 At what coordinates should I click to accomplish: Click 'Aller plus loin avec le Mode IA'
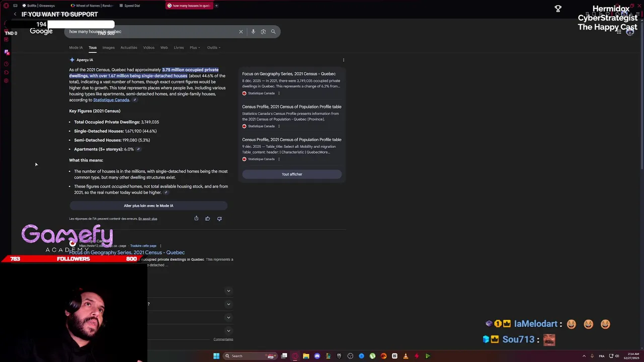(x=148, y=206)
